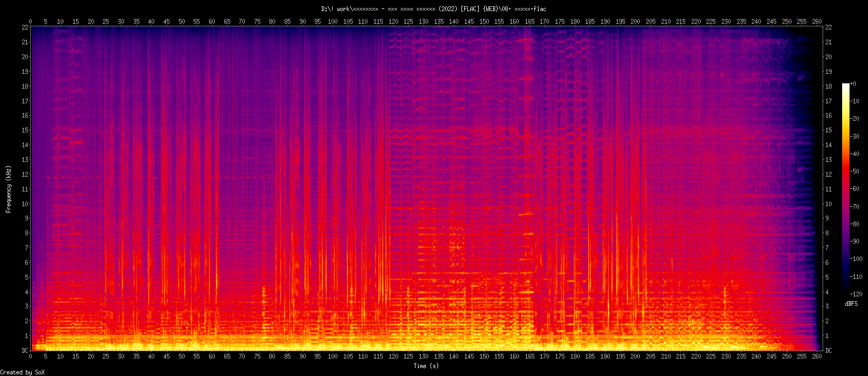The height and width of the screenshot is (376, 868).
Task: Click the DC label on right axis
Action: pyautogui.click(x=828, y=351)
